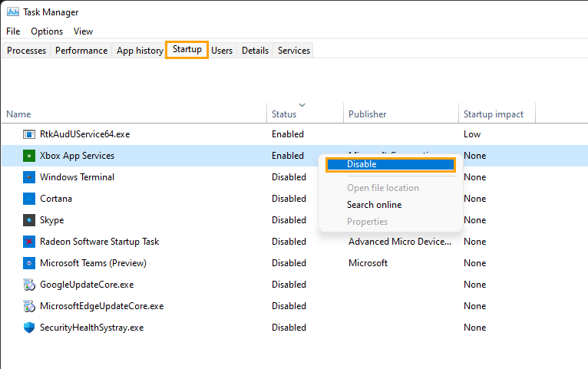588x369 pixels.
Task: Click Enabled status of RtkAudUService64.exe
Action: click(x=288, y=134)
